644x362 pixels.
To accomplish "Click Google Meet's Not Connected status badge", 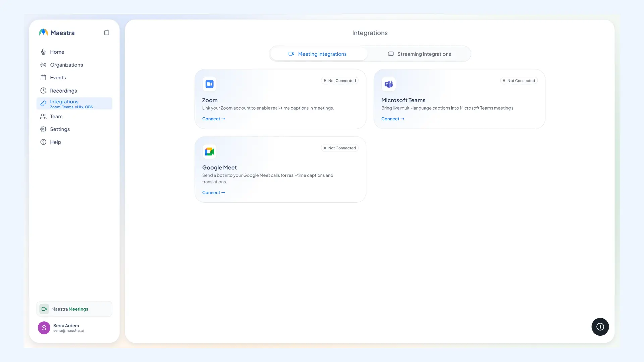I will 340,148.
